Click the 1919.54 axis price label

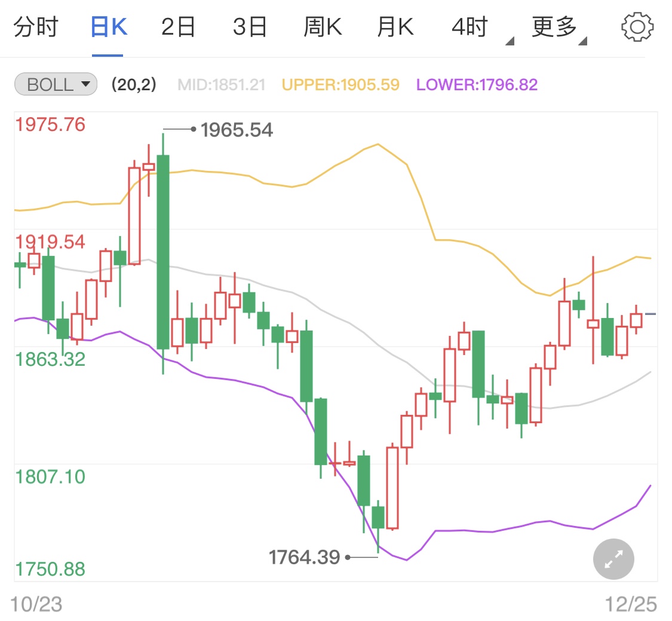50,241
